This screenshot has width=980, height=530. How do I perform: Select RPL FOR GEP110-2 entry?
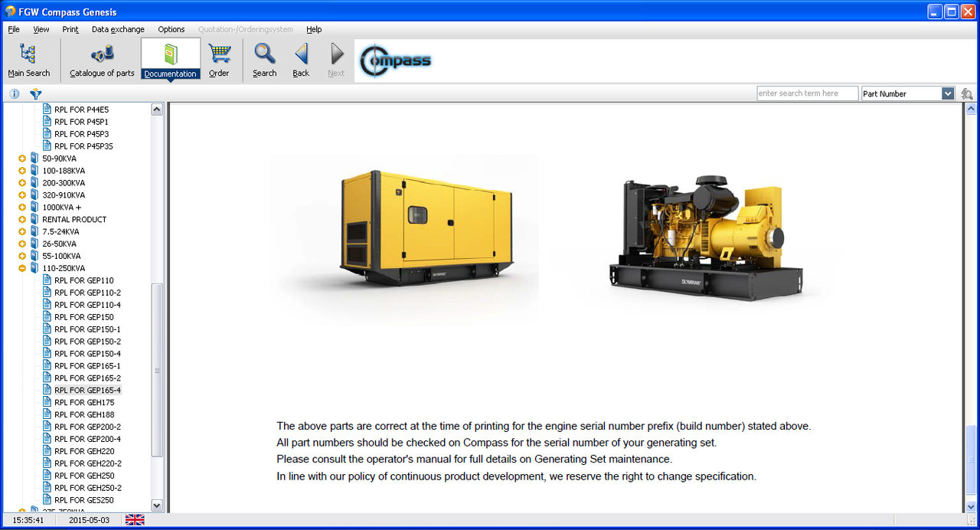point(87,293)
